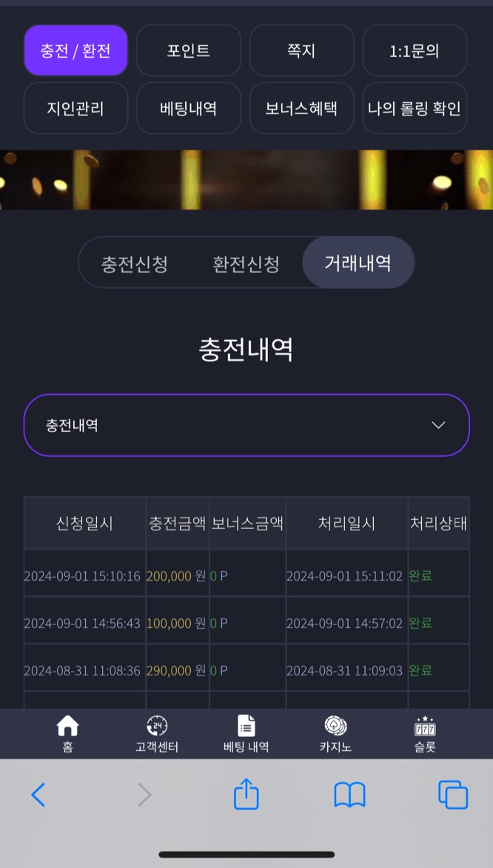Expand the 충전내역 dropdown
This screenshot has height=868, width=493.
246,425
